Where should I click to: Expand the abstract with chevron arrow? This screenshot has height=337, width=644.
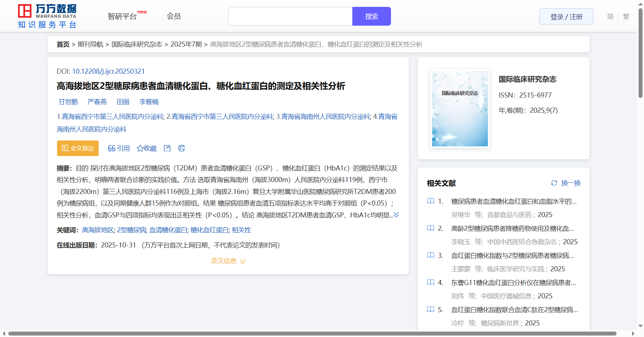[396, 215]
